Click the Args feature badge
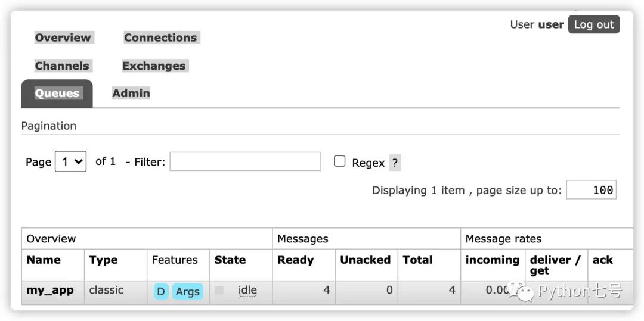The image size is (644, 321). [x=188, y=292]
